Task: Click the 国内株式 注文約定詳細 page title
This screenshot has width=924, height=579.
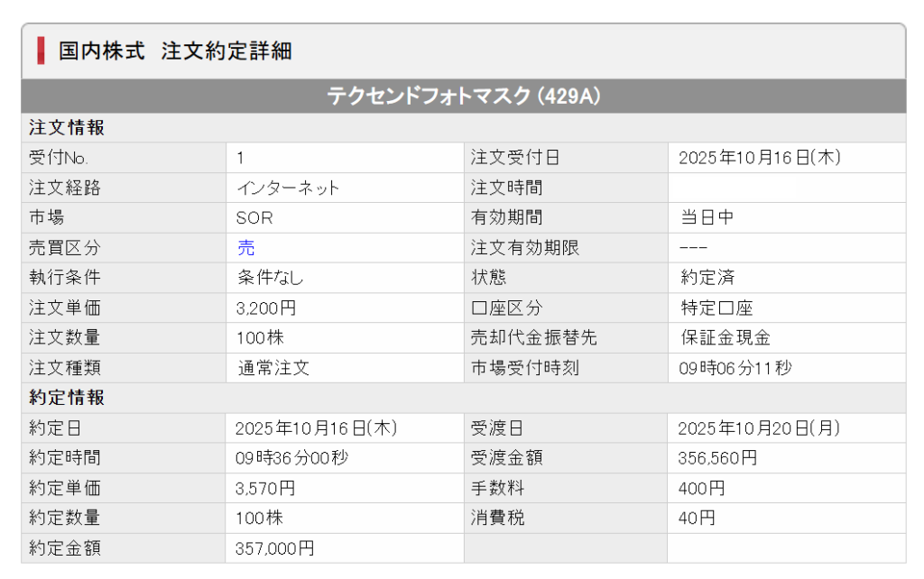Action: 175,51
